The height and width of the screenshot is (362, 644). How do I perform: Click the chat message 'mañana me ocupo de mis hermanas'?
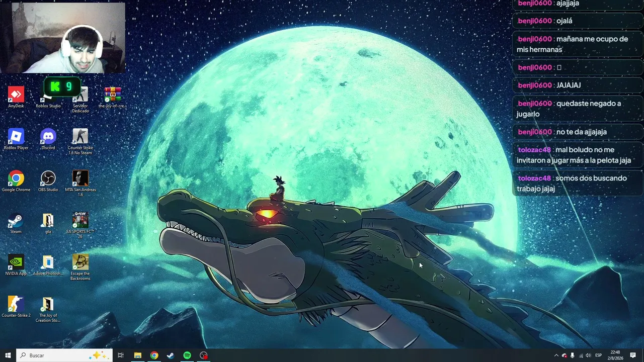tap(578, 44)
